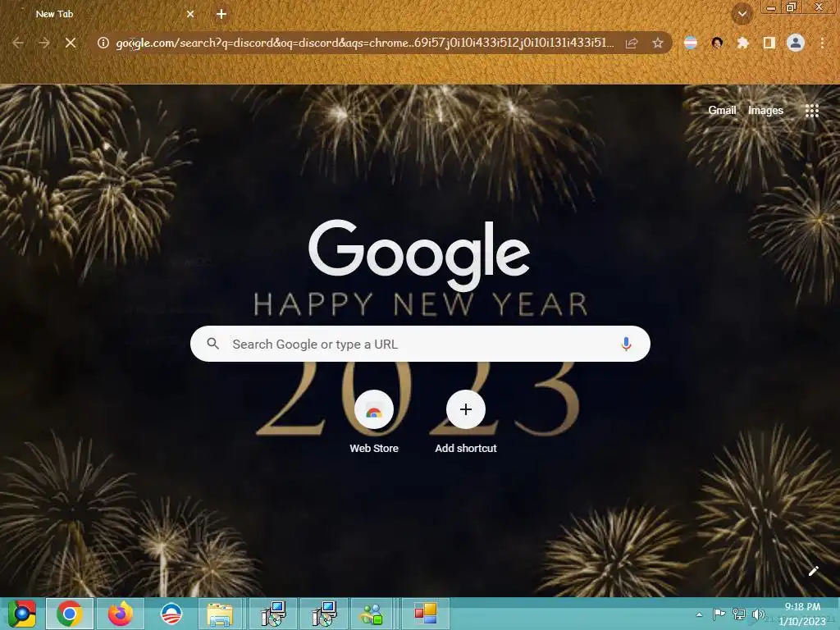Click the browser forward arrow
840x630 pixels.
click(x=44, y=43)
